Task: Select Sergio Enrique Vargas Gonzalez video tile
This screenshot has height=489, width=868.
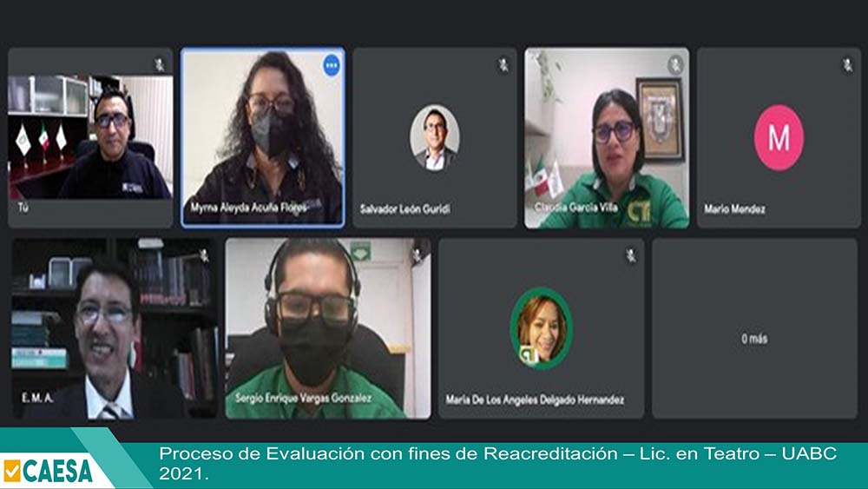Action: [x=328, y=328]
